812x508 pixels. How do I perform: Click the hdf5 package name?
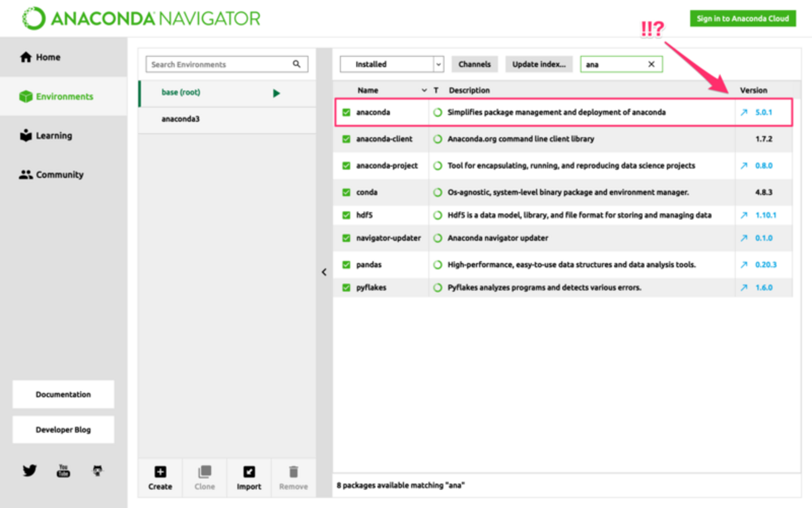click(364, 215)
